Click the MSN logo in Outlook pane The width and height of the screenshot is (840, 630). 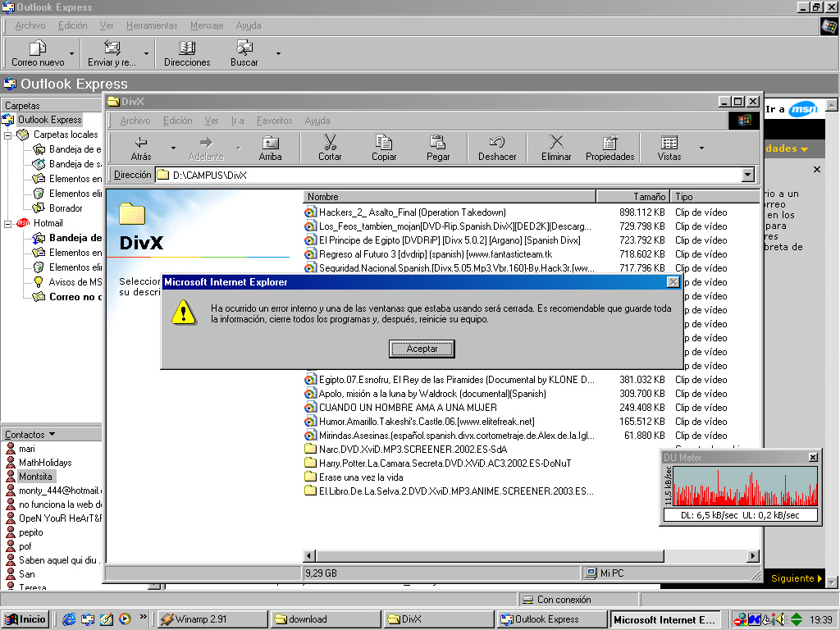point(803,109)
